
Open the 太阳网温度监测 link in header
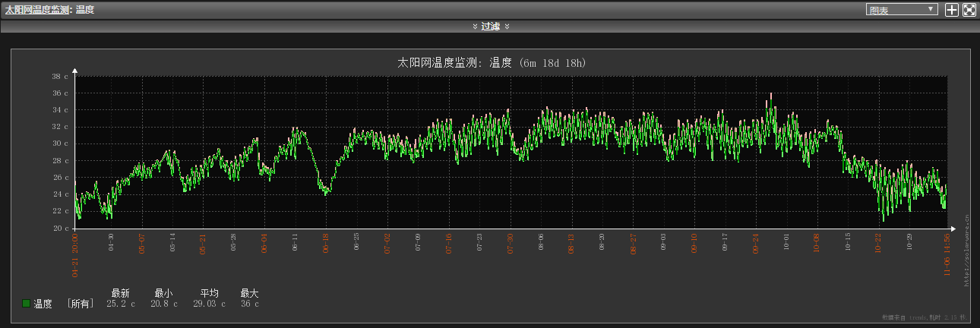tap(37, 10)
